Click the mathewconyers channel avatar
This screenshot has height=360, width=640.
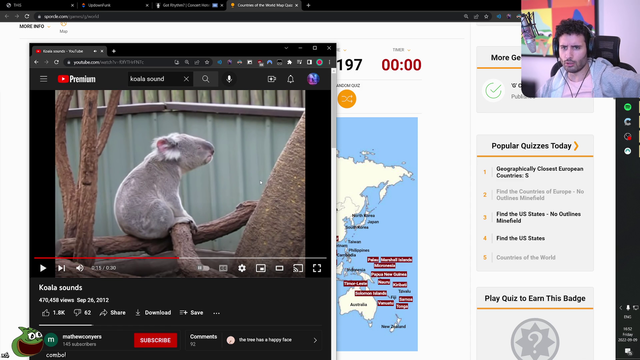(x=51, y=340)
